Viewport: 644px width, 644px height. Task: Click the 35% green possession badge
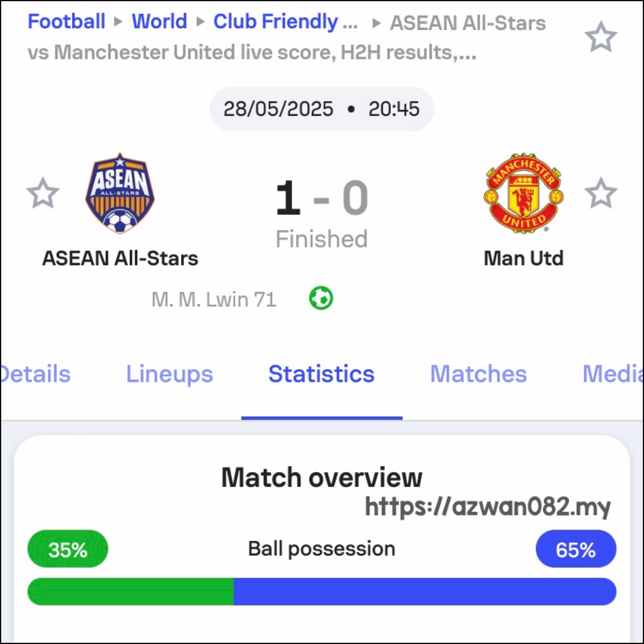point(68,549)
